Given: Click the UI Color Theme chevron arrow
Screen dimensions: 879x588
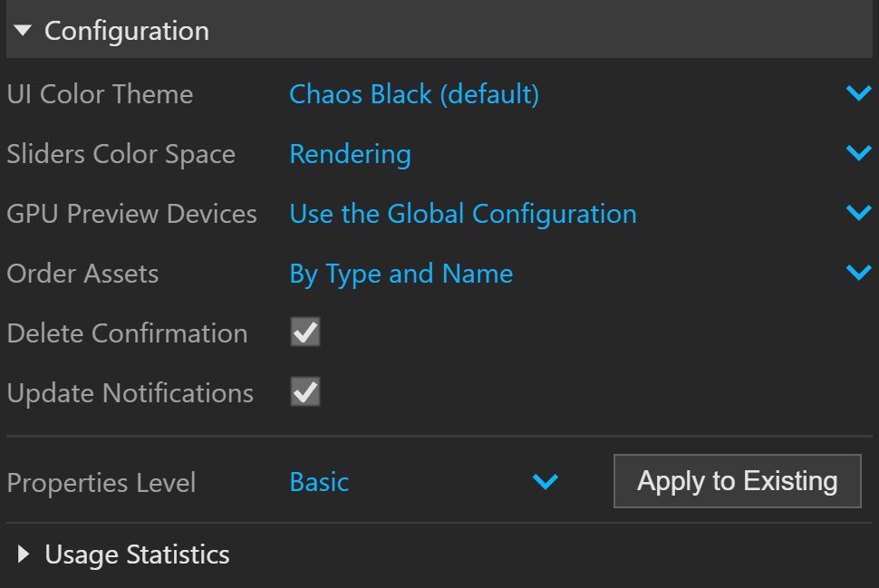Looking at the screenshot, I should click(x=858, y=92).
